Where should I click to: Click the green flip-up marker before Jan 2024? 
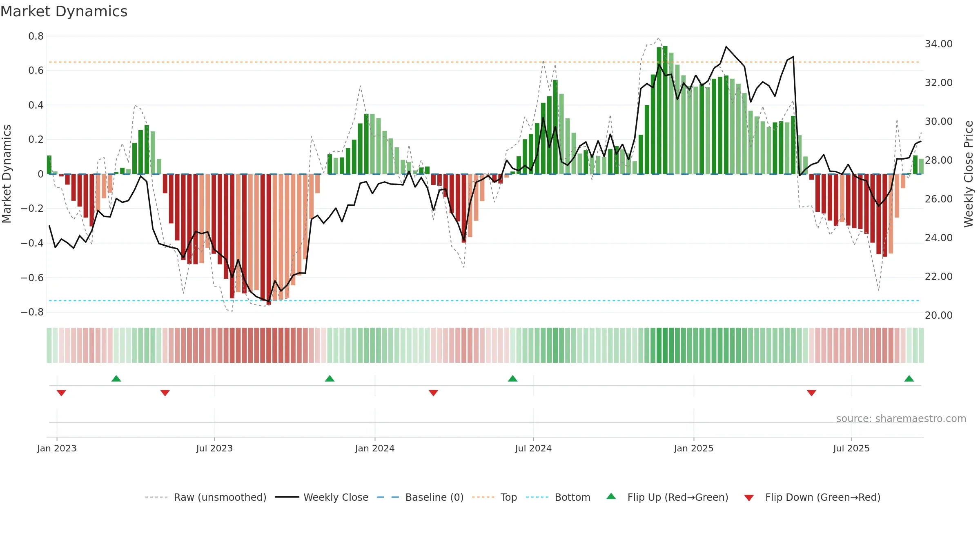tap(330, 378)
